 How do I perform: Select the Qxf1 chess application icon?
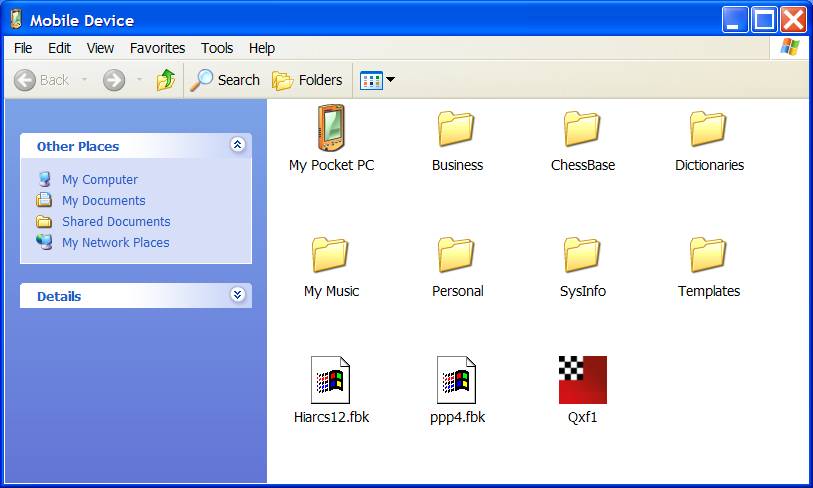[582, 380]
